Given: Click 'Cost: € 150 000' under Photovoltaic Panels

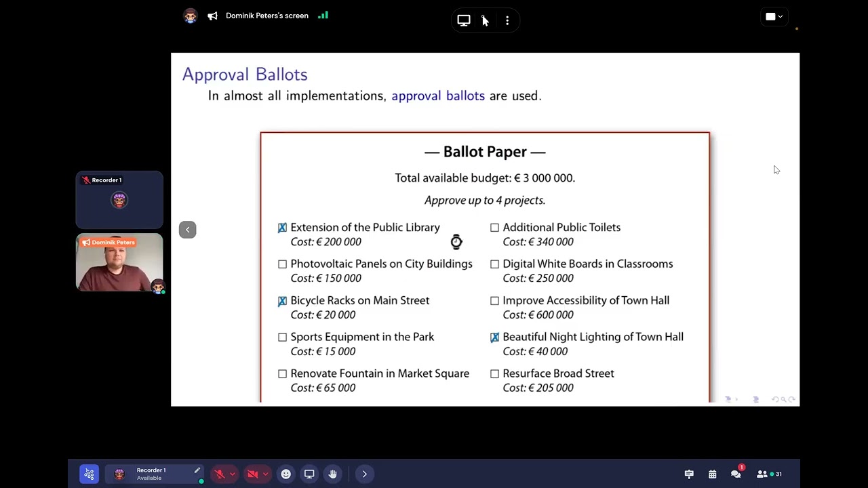Looking at the screenshot, I should [x=326, y=279].
